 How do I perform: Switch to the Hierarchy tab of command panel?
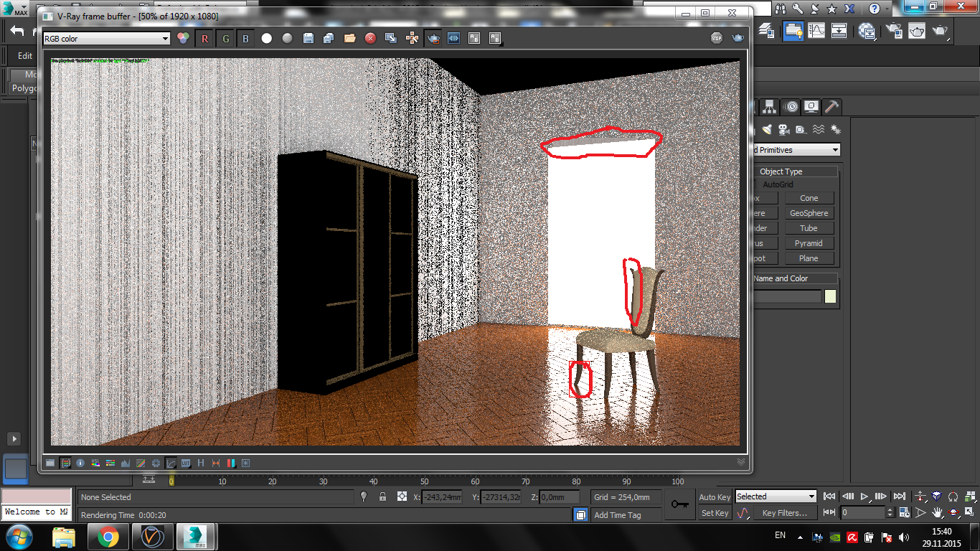(x=769, y=106)
